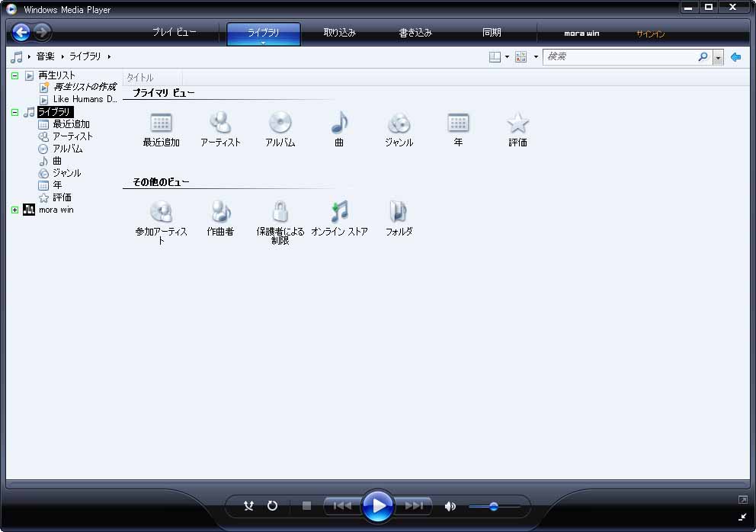
Task: Open the フォルダ icon
Action: tap(399, 211)
